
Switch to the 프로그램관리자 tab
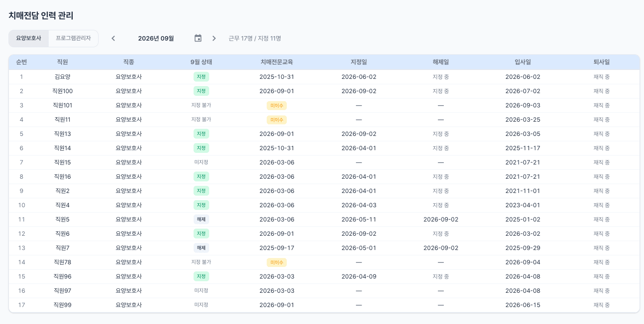pos(73,38)
